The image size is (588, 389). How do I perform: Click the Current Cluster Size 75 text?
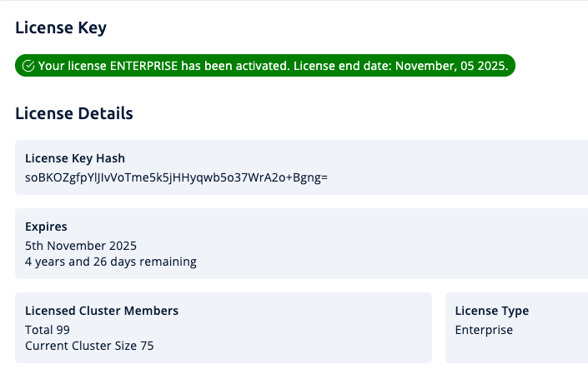pos(89,346)
